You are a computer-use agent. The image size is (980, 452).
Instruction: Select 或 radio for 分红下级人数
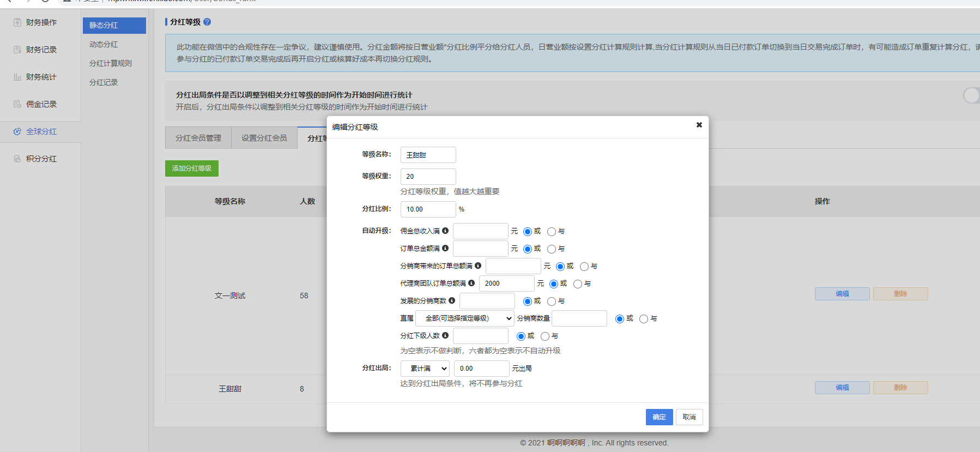(x=521, y=336)
